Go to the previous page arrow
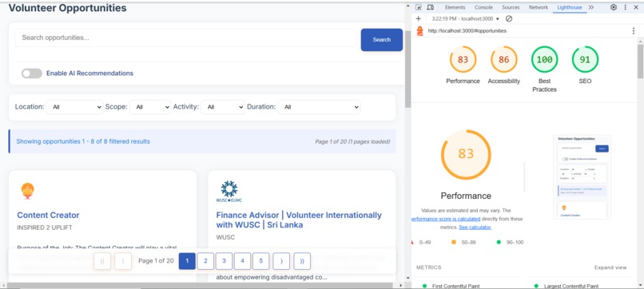 123,261
